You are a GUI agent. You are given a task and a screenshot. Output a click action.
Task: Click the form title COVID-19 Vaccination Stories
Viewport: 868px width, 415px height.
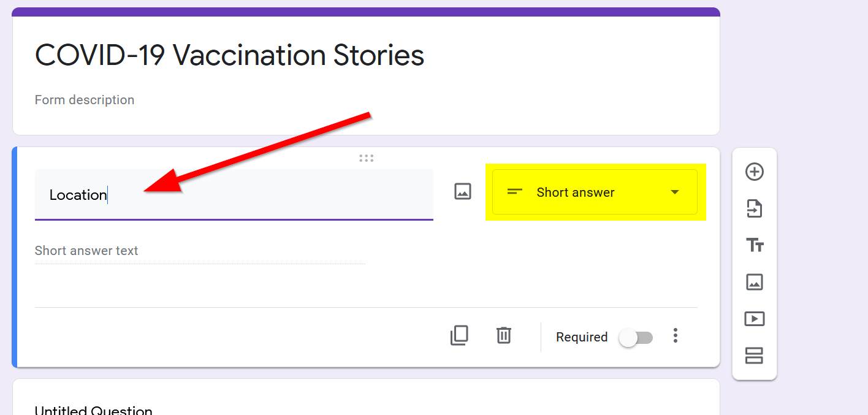pyautogui.click(x=229, y=55)
